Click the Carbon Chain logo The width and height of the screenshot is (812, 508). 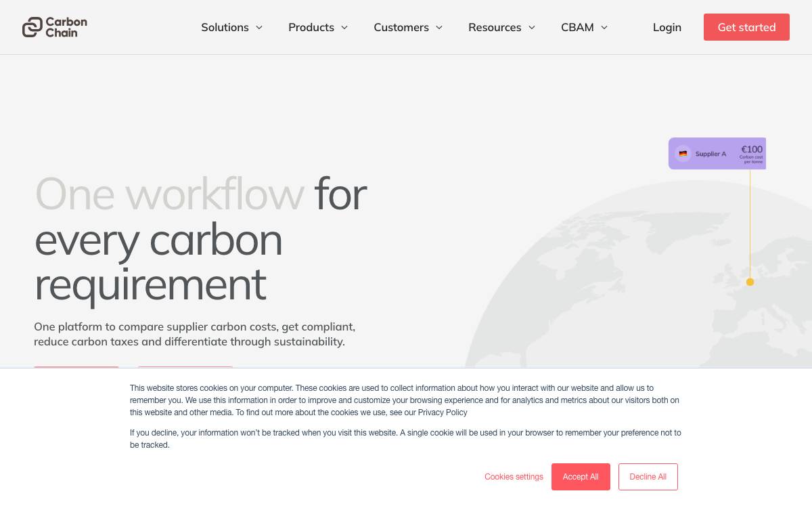click(x=55, y=27)
